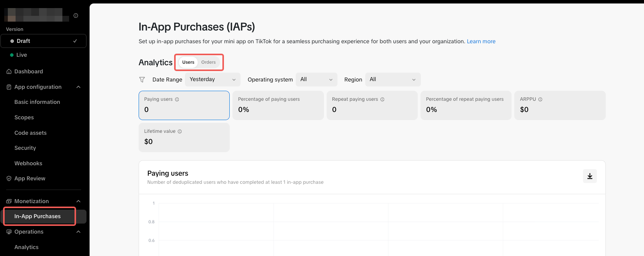Click info icon beside ARPPU
Viewport: 644px width, 256px height.
pos(540,99)
